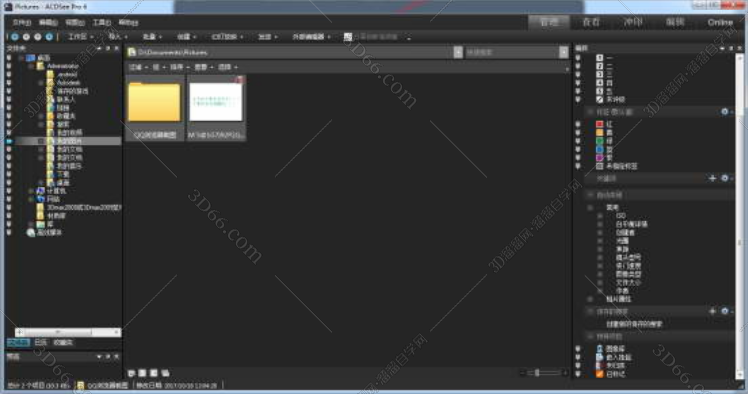
Task: Click the rating 3 icon in Catalog
Action: tap(600, 74)
